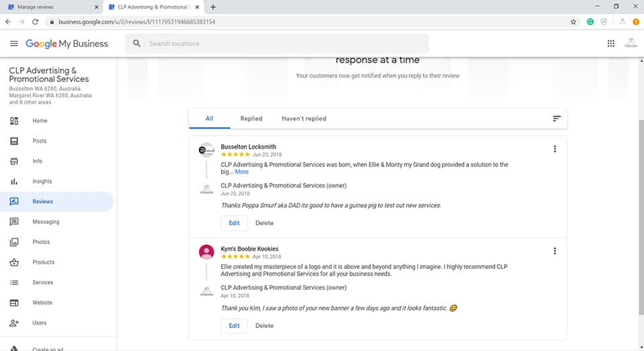
Task: Open the hamburger main menu
Action: point(14,44)
